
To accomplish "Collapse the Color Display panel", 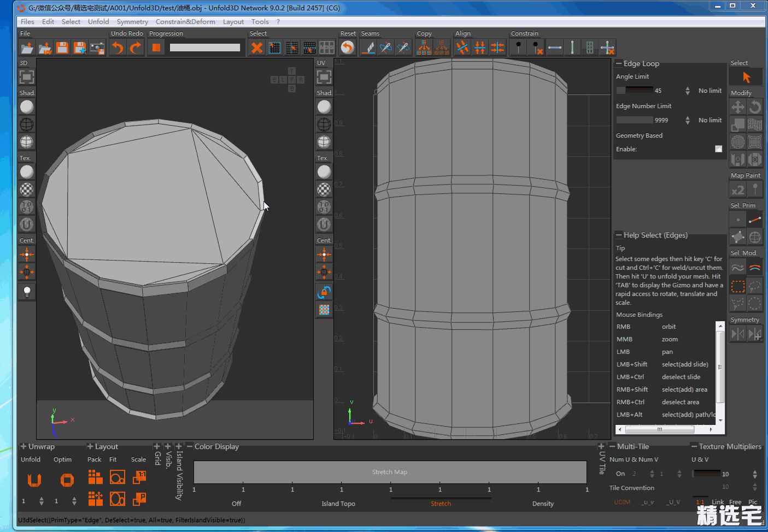I will [x=190, y=446].
